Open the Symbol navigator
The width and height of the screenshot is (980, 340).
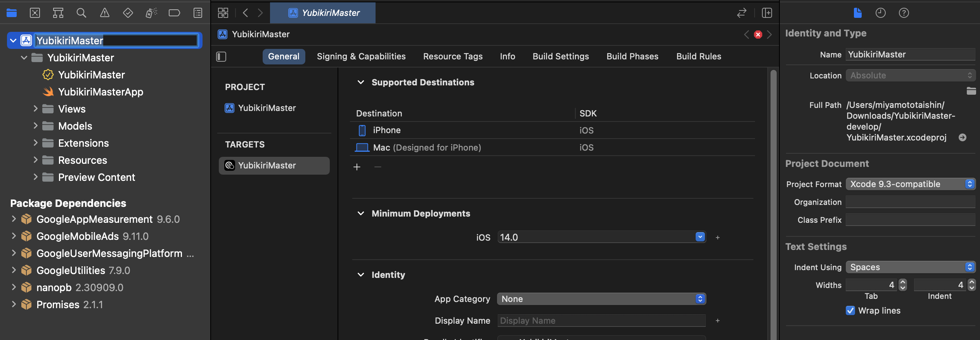coord(58,13)
